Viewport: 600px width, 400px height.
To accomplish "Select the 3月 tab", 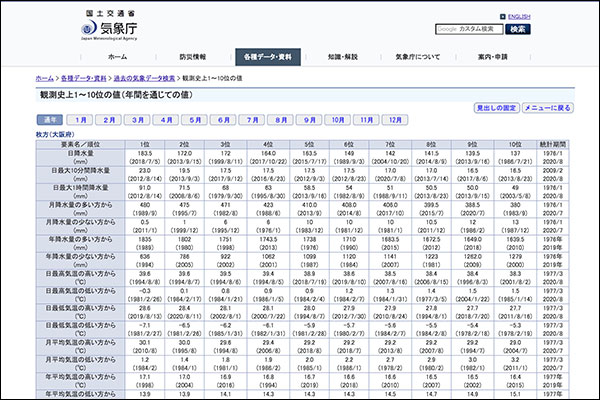I will [x=138, y=120].
